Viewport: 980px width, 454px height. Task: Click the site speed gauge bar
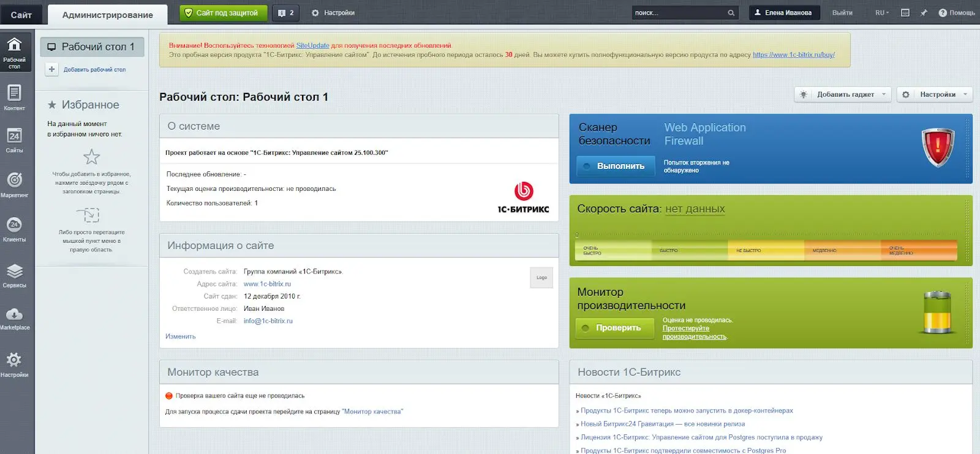click(766, 250)
